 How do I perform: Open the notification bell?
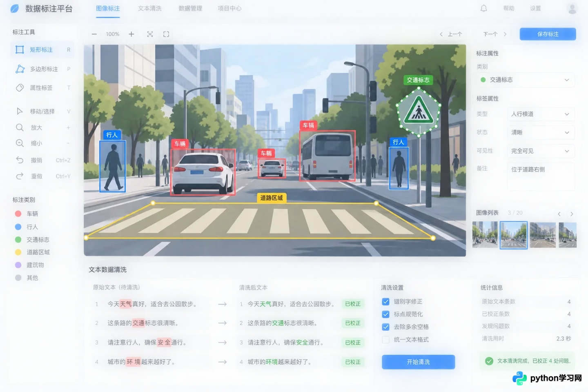[483, 8]
